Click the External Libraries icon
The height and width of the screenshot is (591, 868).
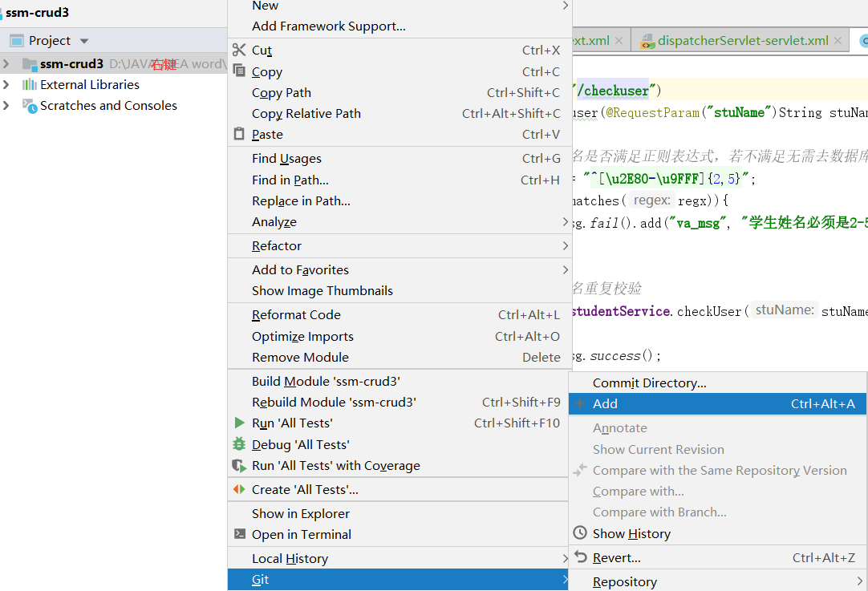[30, 85]
